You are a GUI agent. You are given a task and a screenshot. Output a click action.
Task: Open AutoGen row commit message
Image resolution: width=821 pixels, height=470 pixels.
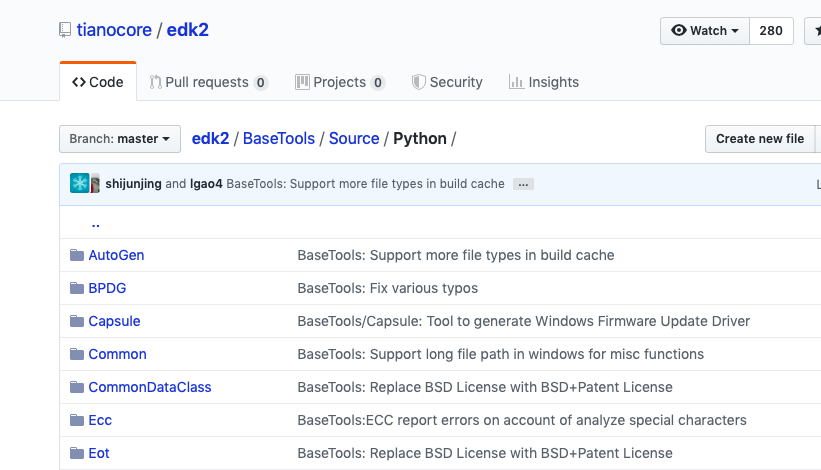[x=456, y=255]
